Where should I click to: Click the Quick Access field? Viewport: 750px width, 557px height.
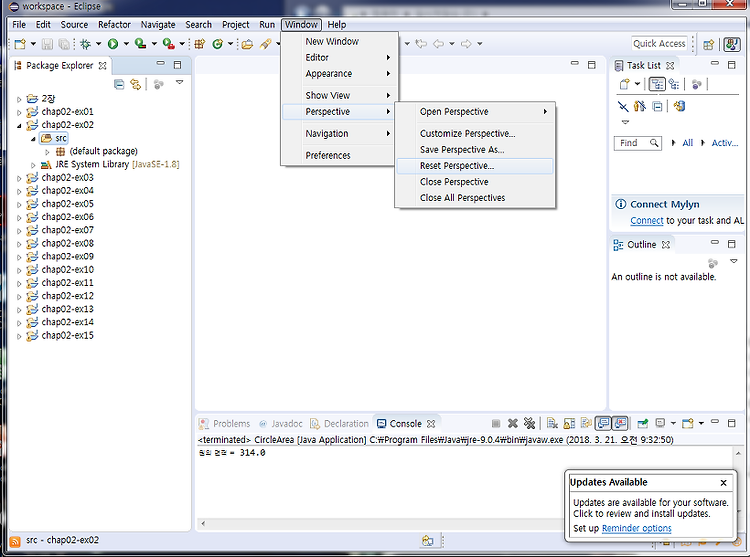(659, 44)
